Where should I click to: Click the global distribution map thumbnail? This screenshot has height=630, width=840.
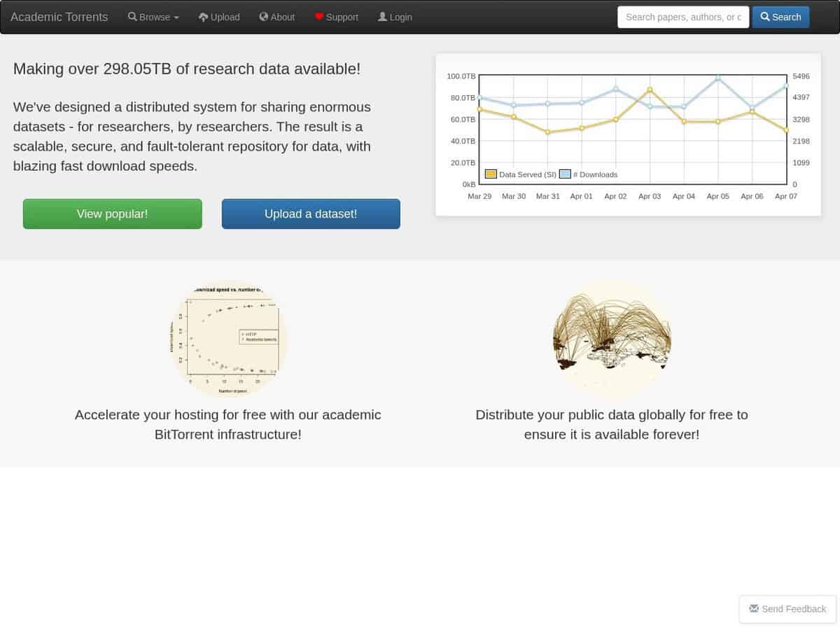[612, 339]
